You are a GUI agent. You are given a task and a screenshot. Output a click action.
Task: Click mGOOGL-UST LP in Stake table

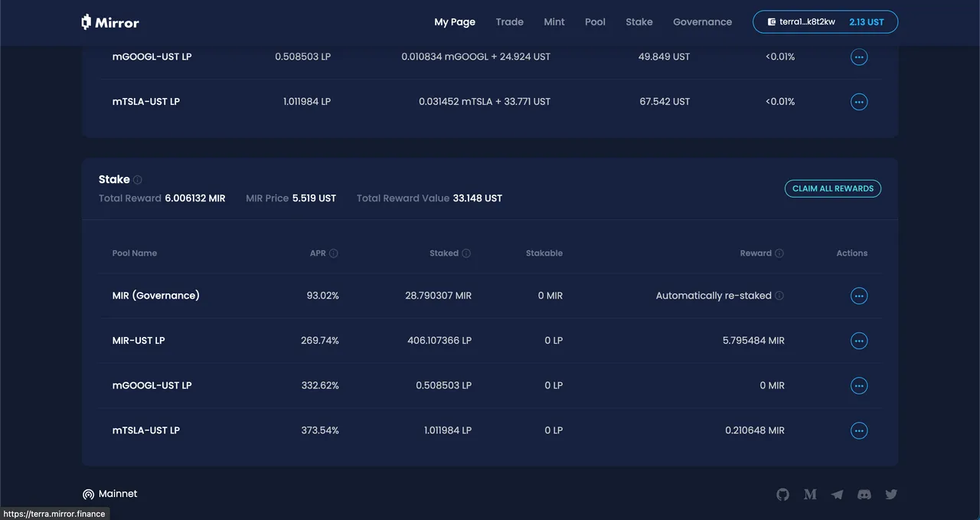pyautogui.click(x=152, y=385)
